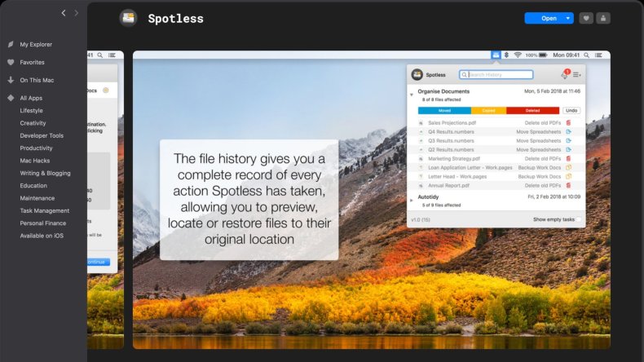This screenshot has height=362, width=644.
Task: Click the Wi-Fi icon in screenshot menu bar
Action: (x=518, y=55)
